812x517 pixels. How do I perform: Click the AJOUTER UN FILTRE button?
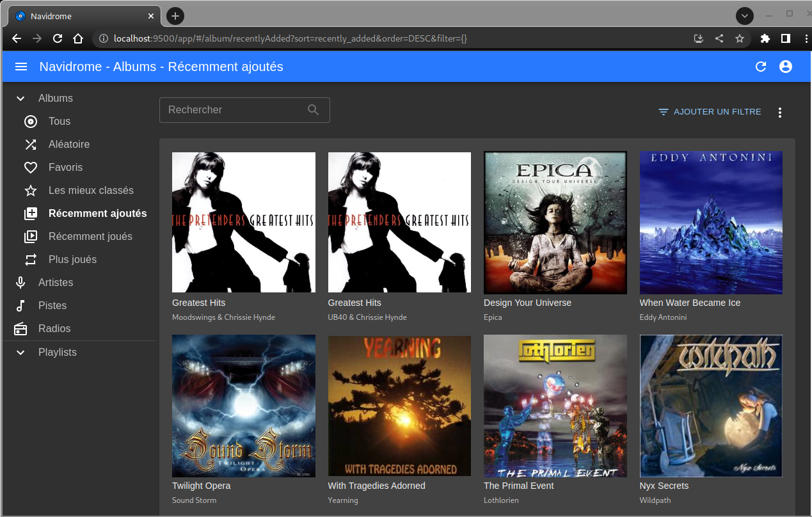(x=710, y=112)
